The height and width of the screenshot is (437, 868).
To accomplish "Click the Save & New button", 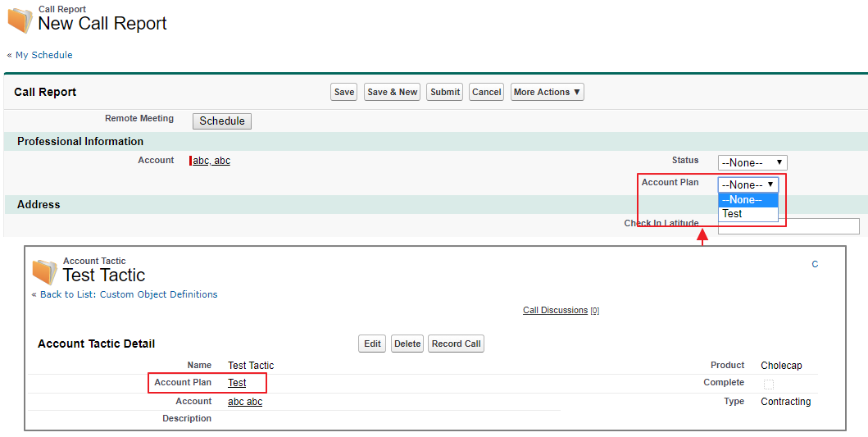I will coord(393,92).
